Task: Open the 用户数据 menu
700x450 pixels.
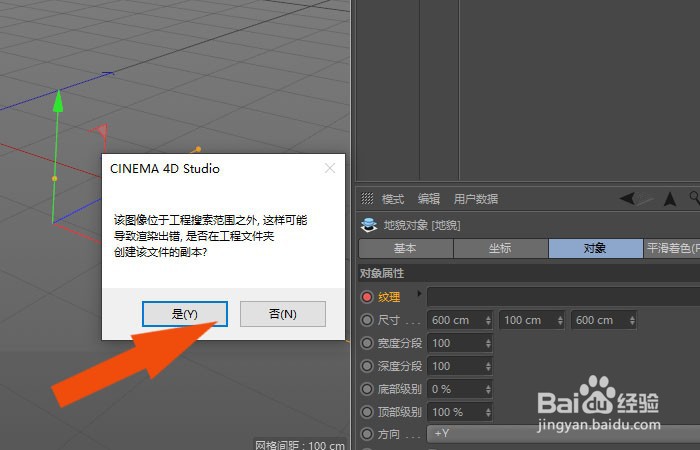Action: coord(476,199)
